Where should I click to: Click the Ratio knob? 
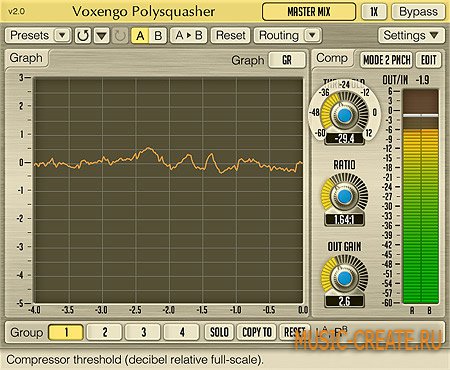pyautogui.click(x=345, y=197)
